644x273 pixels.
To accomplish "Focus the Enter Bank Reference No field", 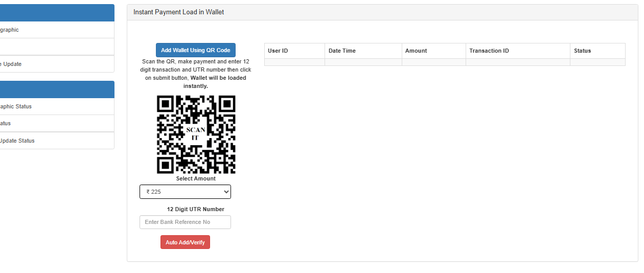I will 185,222.
